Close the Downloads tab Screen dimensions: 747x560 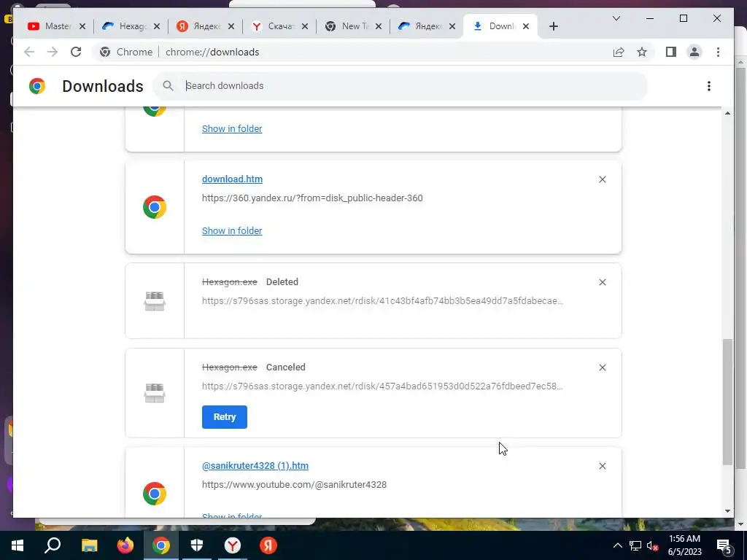[526, 26]
